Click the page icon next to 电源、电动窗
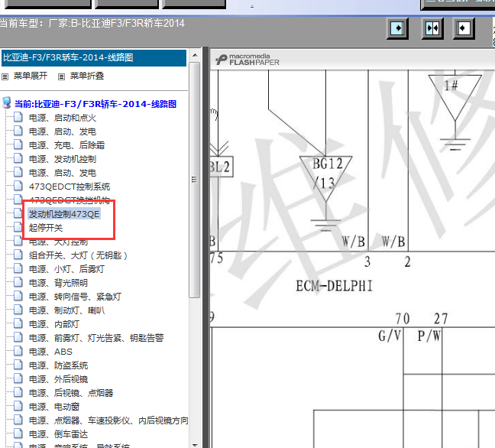This screenshot has height=448, width=495. pos(18,406)
